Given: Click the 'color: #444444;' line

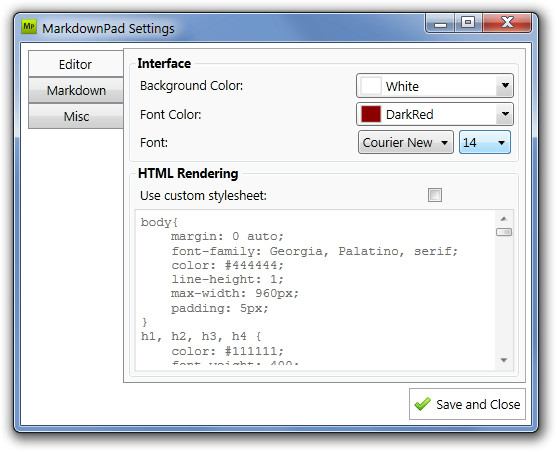Looking at the screenshot, I should pos(227,265).
